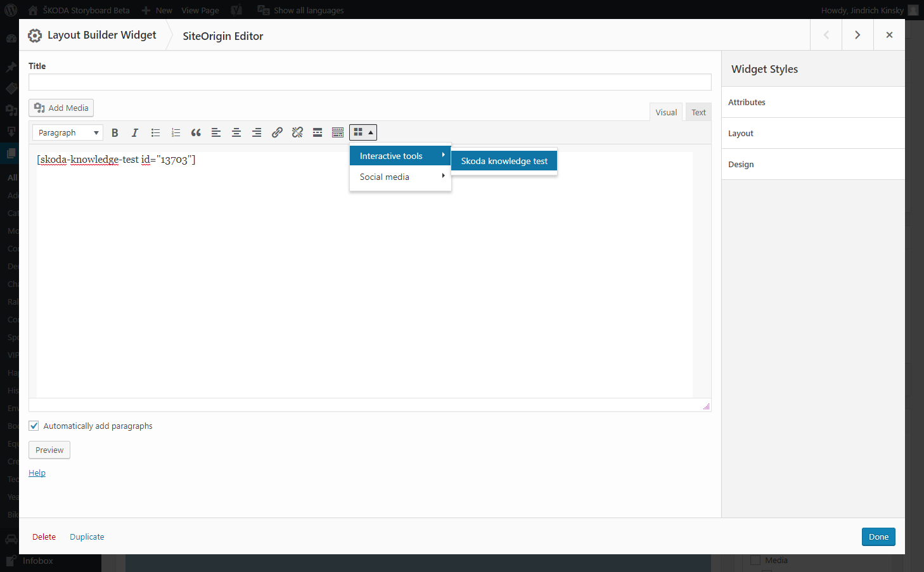The height and width of the screenshot is (572, 924).
Task: Click the WordPress logo in admin bar
Action: [x=11, y=10]
